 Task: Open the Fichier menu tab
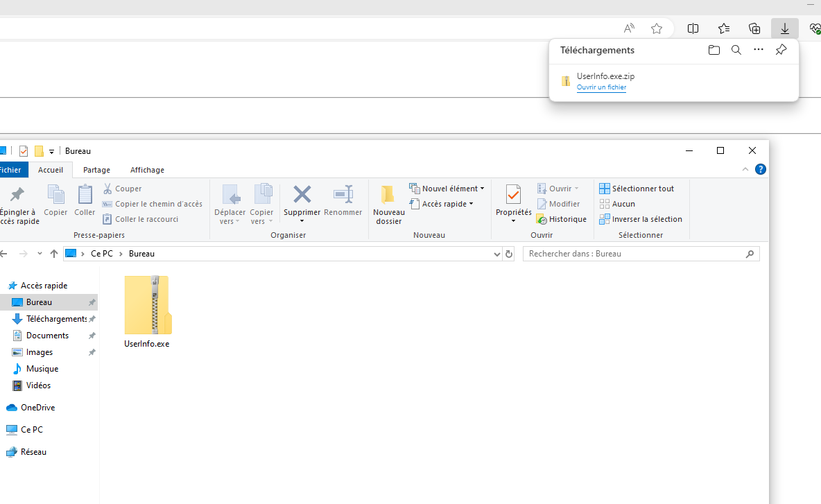pyautogui.click(x=10, y=170)
